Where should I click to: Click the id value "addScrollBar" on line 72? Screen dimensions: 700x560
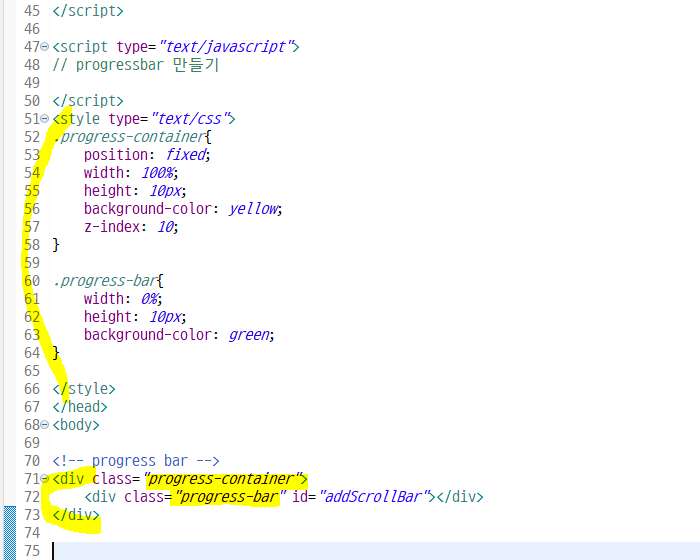(373, 497)
